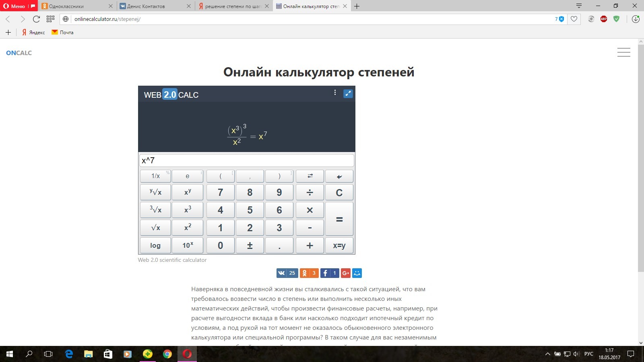The image size is (644, 362).
Task: Open the hamburger site menu
Action: click(x=623, y=53)
